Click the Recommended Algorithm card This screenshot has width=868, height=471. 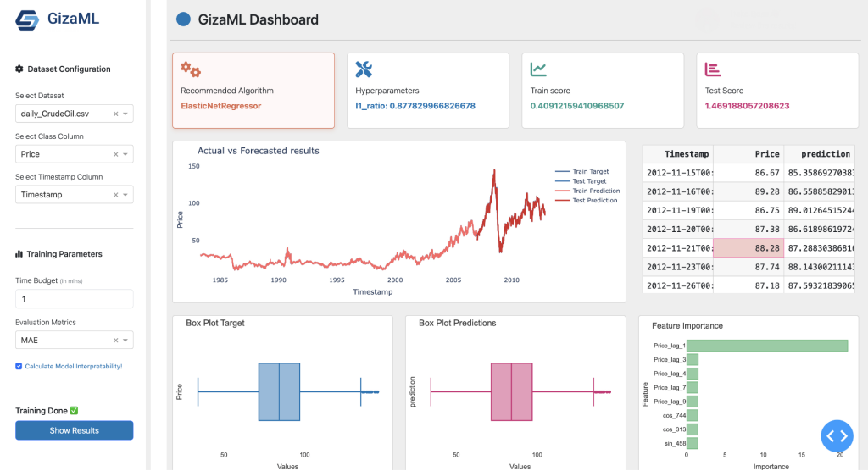coord(253,90)
